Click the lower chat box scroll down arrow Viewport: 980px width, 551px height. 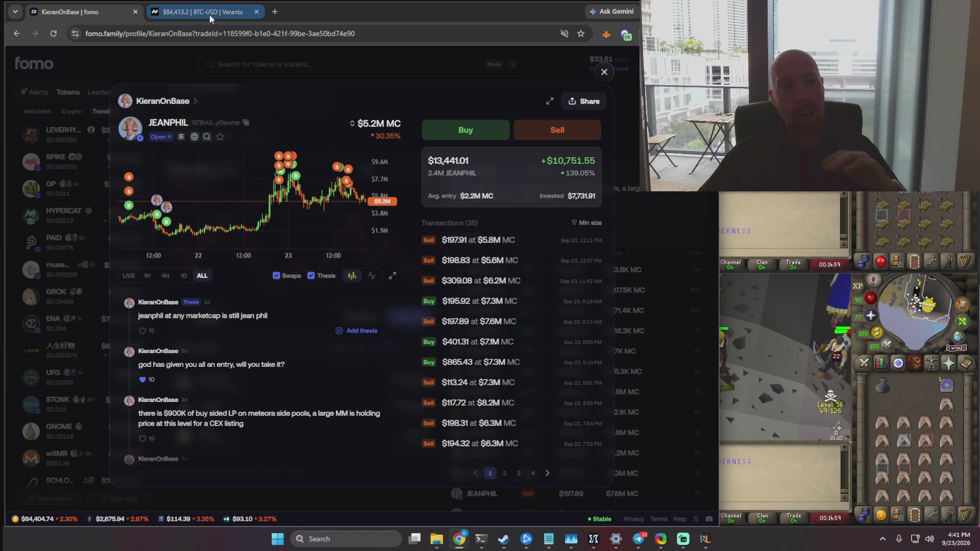(x=844, y=497)
